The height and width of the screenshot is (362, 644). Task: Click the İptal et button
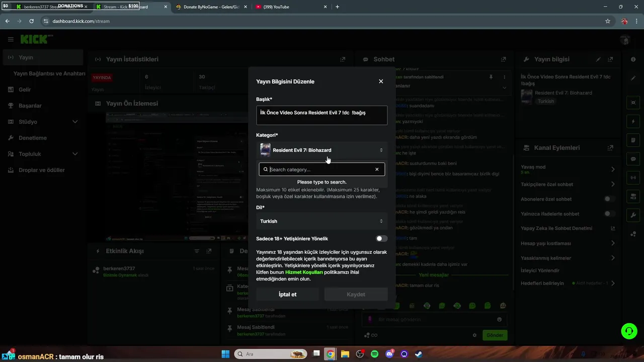tap(287, 294)
